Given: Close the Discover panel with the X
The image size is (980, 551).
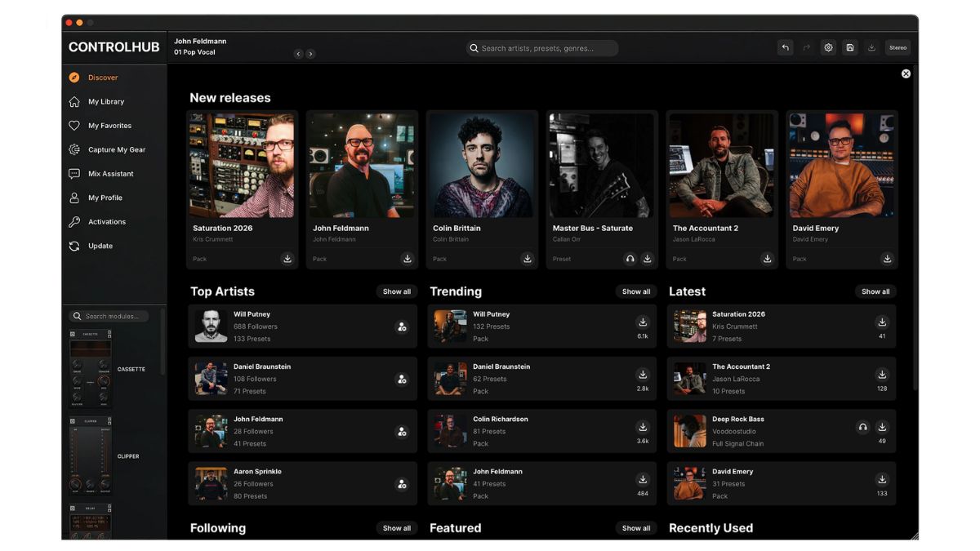Looking at the screenshot, I should 906,73.
